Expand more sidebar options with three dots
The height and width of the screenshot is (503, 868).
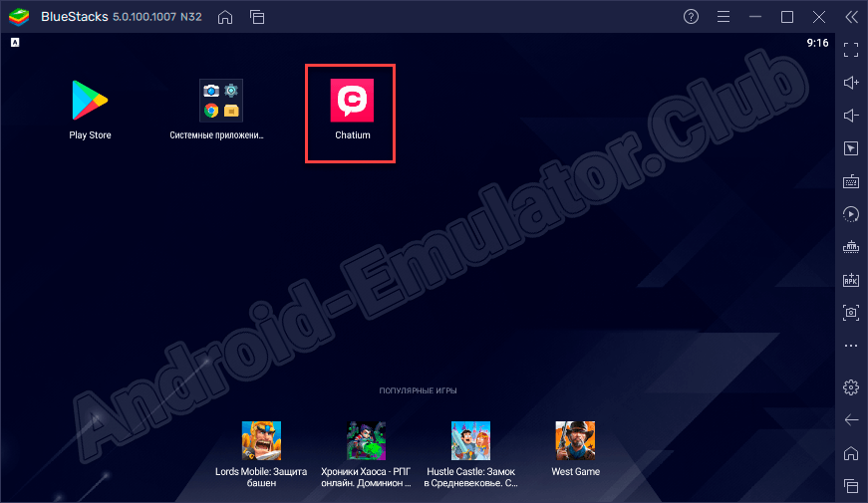[x=851, y=346]
